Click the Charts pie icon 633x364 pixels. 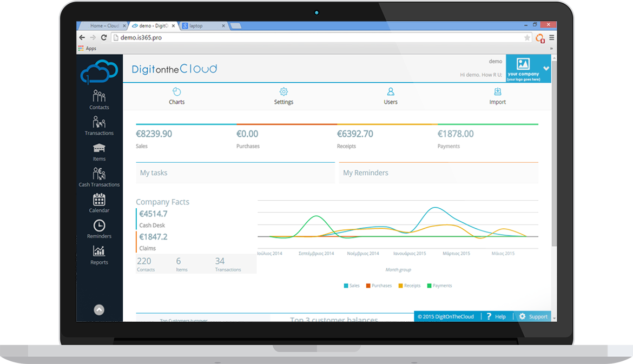(x=176, y=91)
